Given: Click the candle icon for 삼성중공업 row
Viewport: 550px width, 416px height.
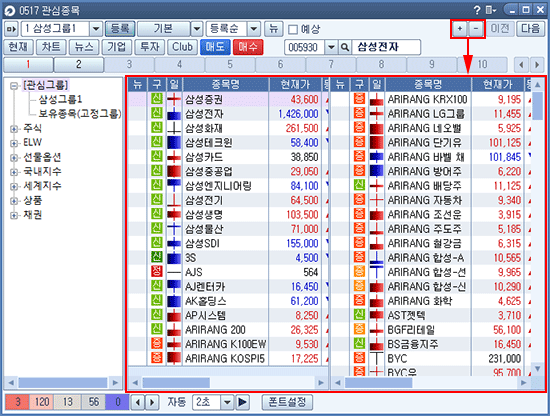Looking at the screenshot, I should pyautogui.click(x=174, y=172).
